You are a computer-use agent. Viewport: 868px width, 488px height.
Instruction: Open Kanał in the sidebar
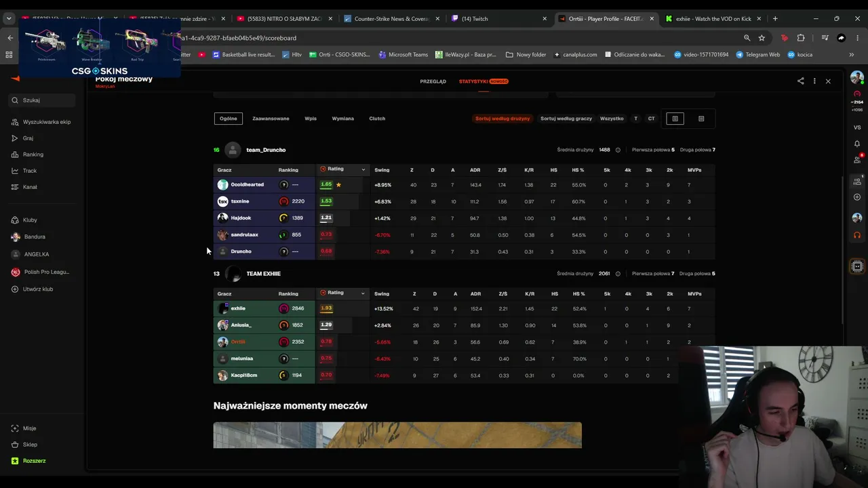[24, 187]
